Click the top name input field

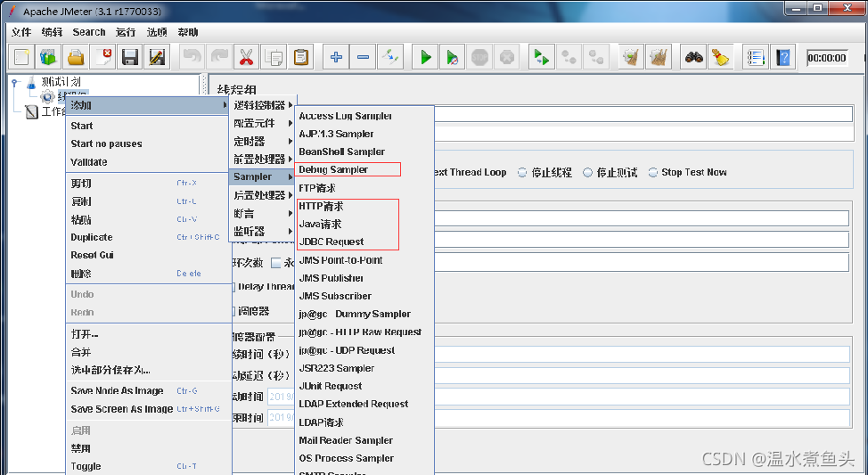click(x=643, y=115)
